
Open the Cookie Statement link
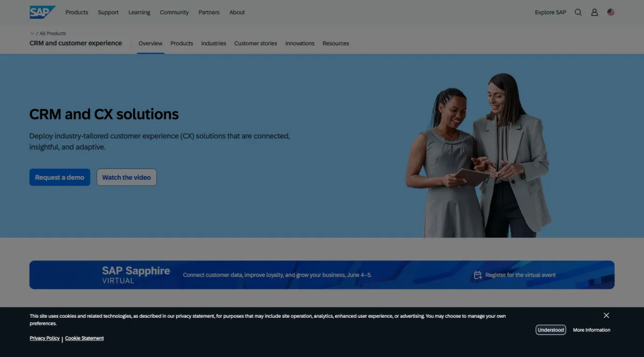84,338
